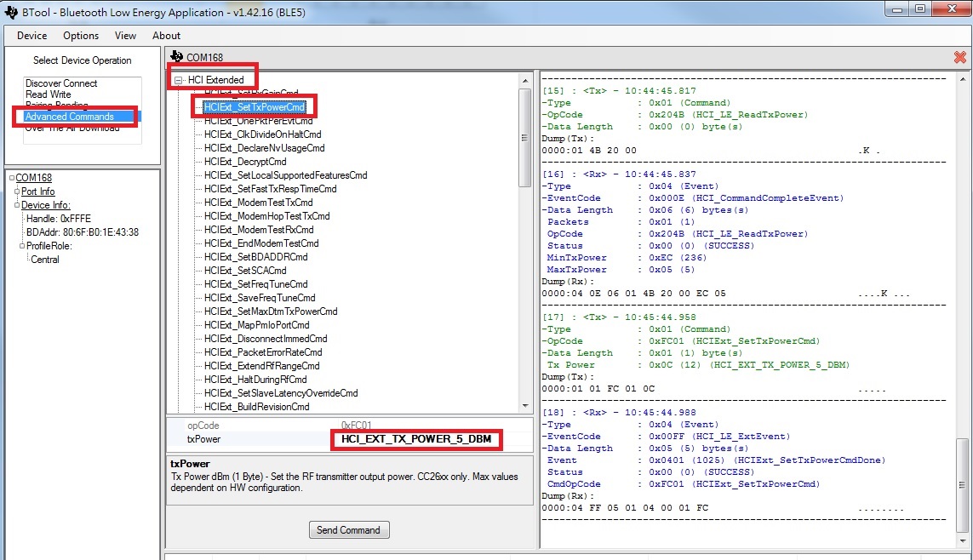Select HCIExt_MapPmIoPortCmd command
The height and width of the screenshot is (560, 973).
pos(256,326)
